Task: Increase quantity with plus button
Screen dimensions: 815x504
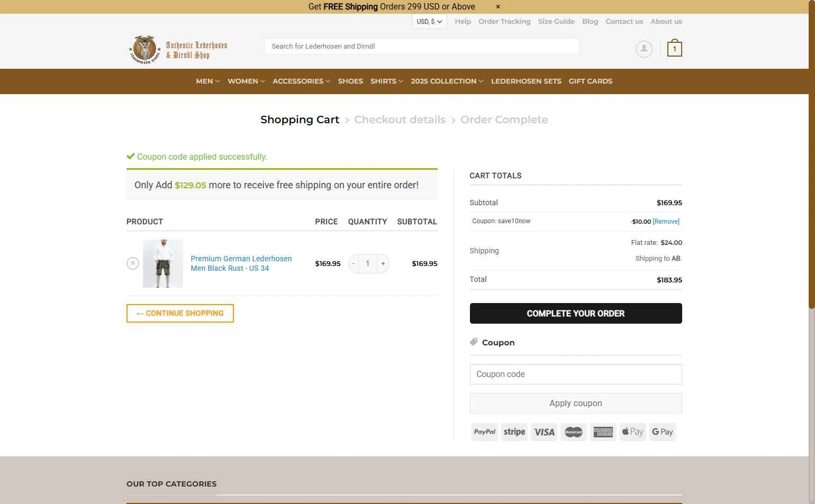Action: pyautogui.click(x=383, y=263)
